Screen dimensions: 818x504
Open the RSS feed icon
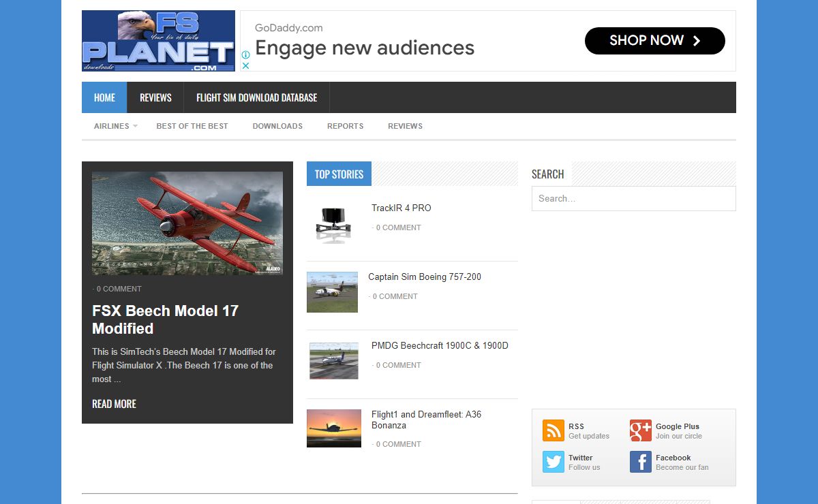coord(554,431)
